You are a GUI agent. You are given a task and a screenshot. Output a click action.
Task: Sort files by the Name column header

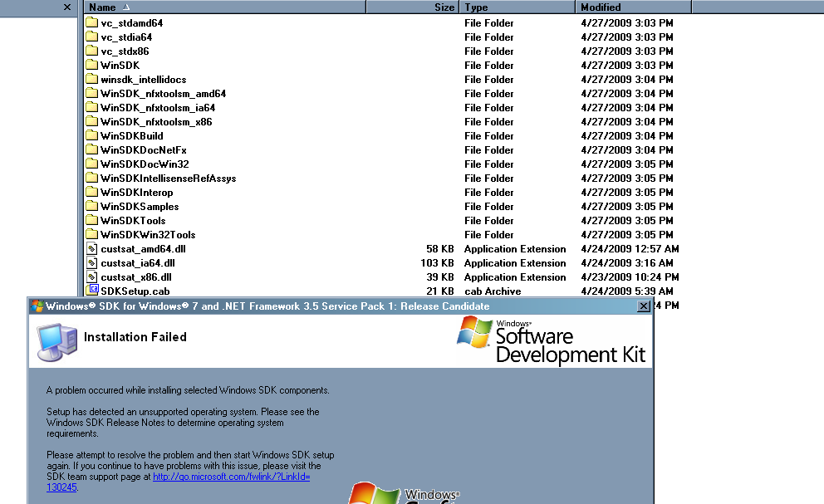point(224,7)
